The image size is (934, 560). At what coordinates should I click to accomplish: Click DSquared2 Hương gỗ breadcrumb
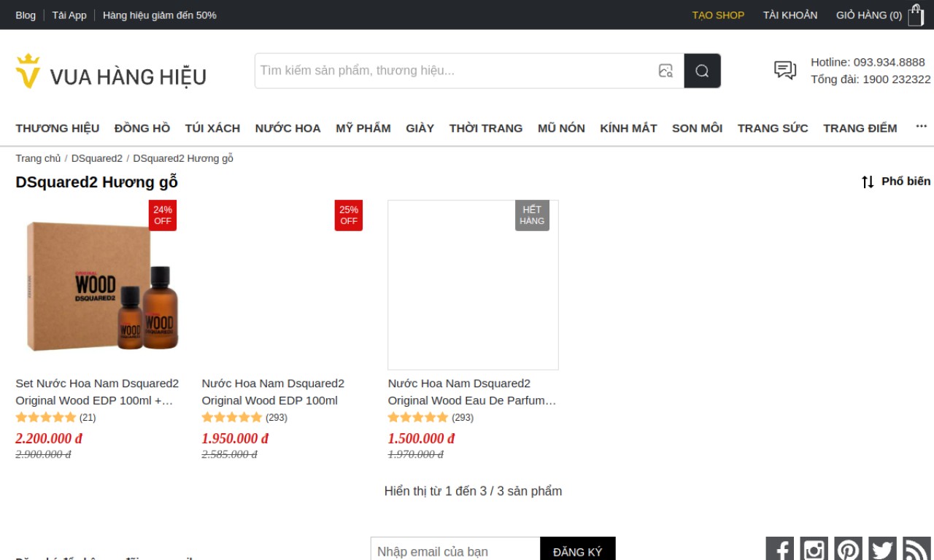183,158
